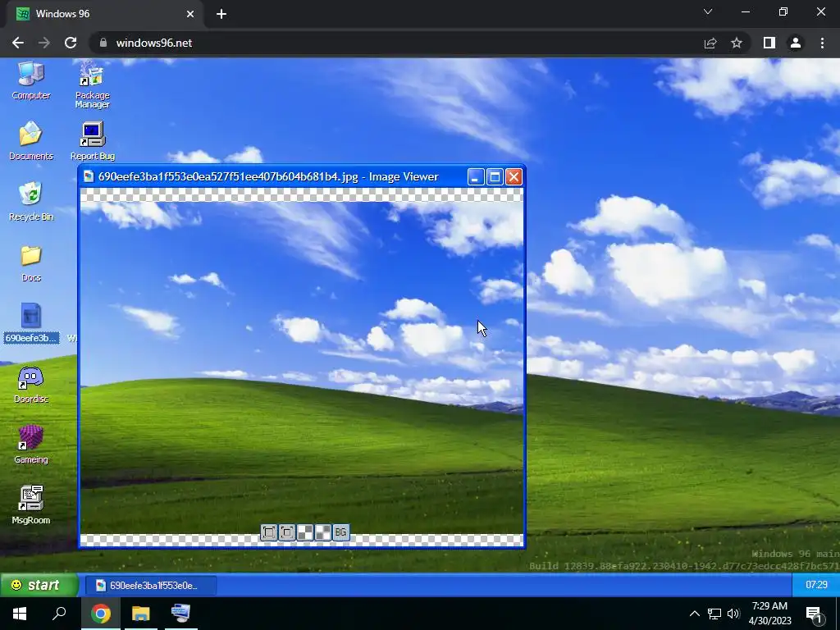Click the Chrome icon in Windows taskbar

[101, 614]
